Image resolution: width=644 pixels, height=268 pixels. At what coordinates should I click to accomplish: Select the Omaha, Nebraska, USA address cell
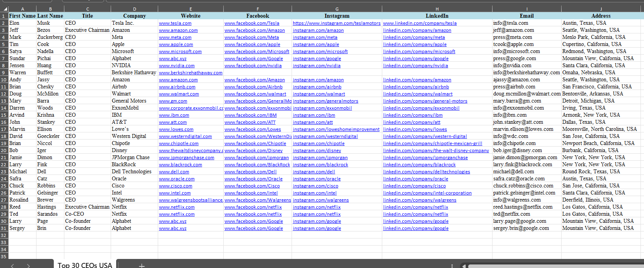tap(601, 72)
